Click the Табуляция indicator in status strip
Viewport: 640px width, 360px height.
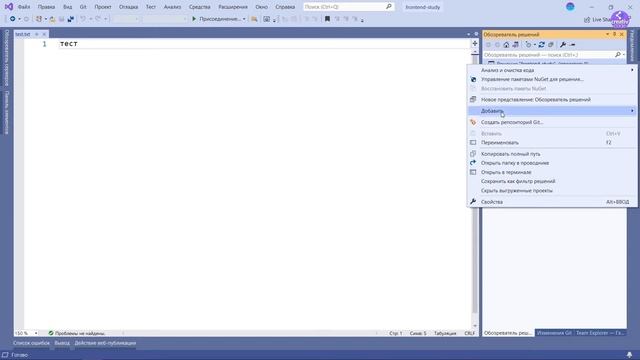point(445,333)
